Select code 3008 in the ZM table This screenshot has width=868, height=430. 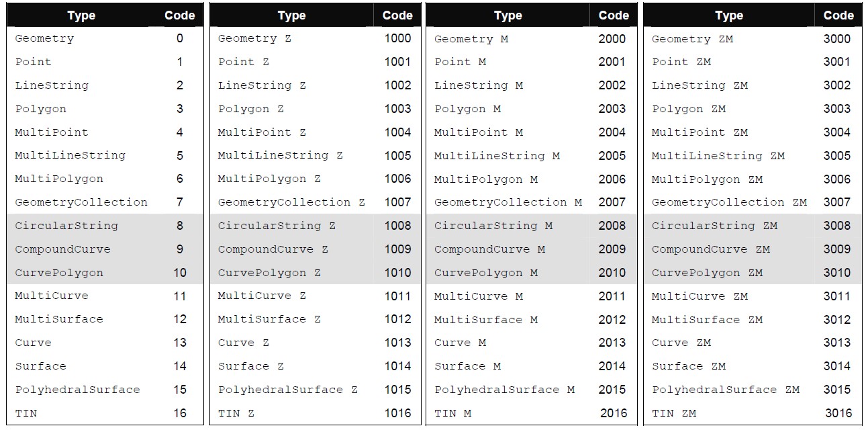point(836,226)
